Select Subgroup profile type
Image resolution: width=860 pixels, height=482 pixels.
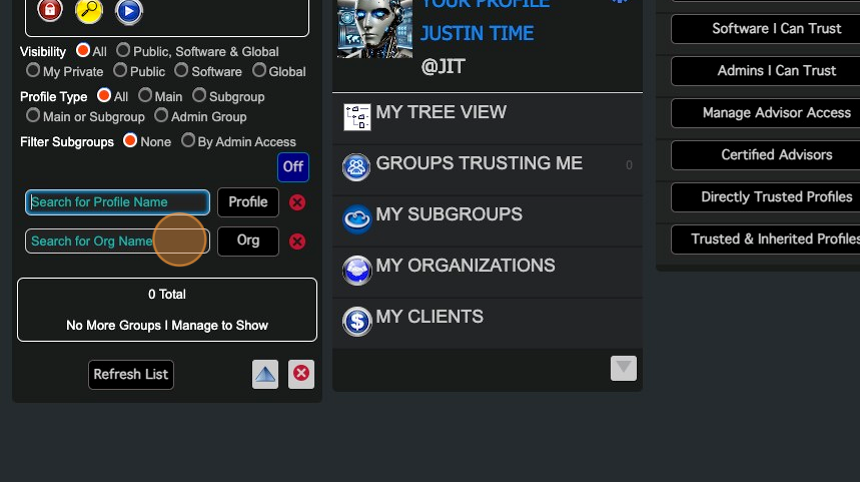click(x=199, y=95)
